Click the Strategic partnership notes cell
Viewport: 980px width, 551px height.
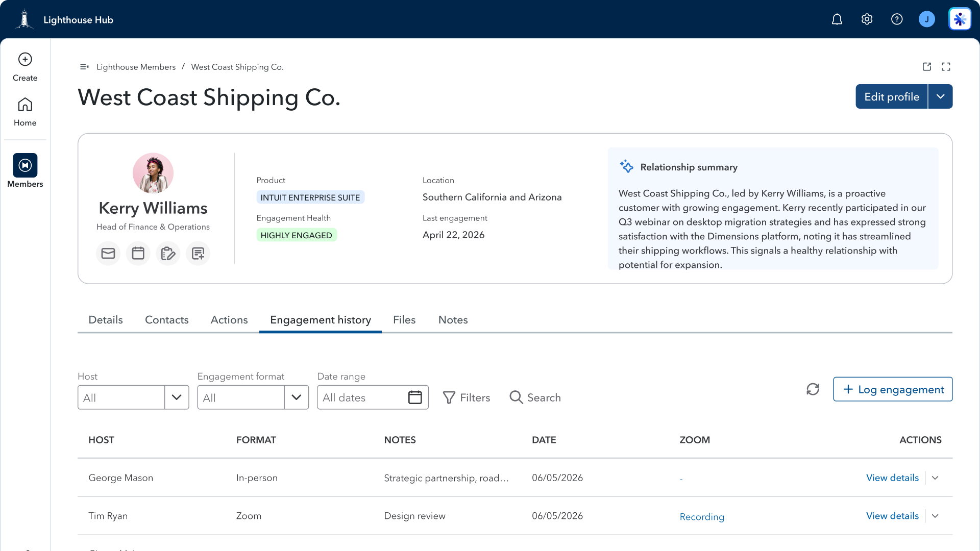447,478
